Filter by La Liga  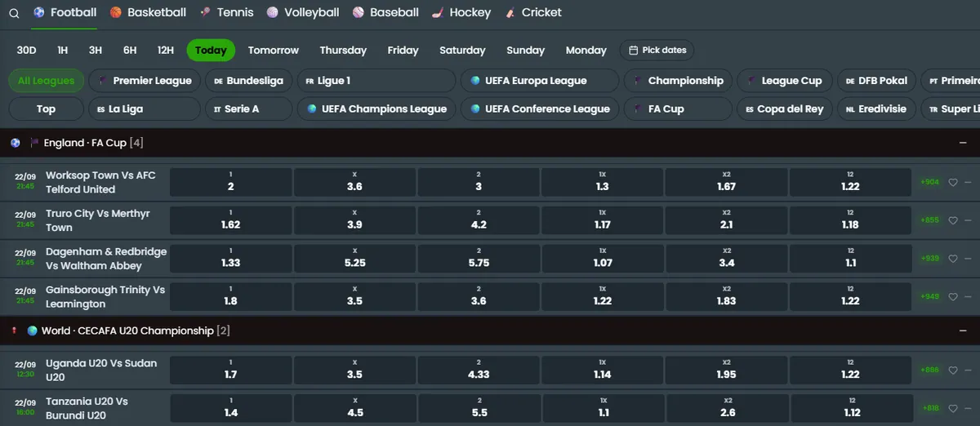coord(145,109)
